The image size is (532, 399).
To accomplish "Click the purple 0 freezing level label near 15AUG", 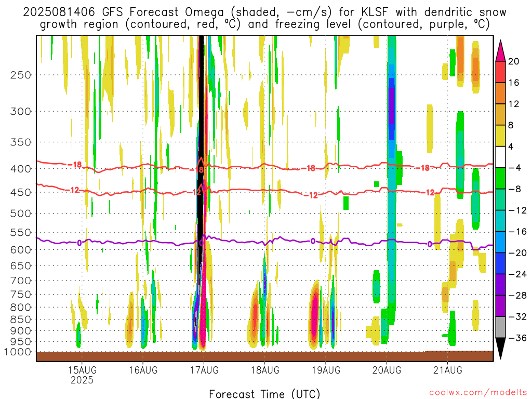I will pyautogui.click(x=79, y=243).
